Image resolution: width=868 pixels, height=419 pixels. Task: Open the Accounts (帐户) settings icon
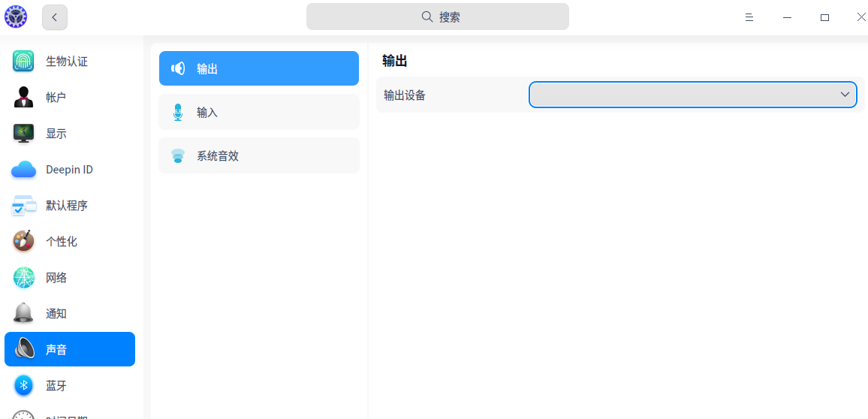pyautogui.click(x=23, y=97)
